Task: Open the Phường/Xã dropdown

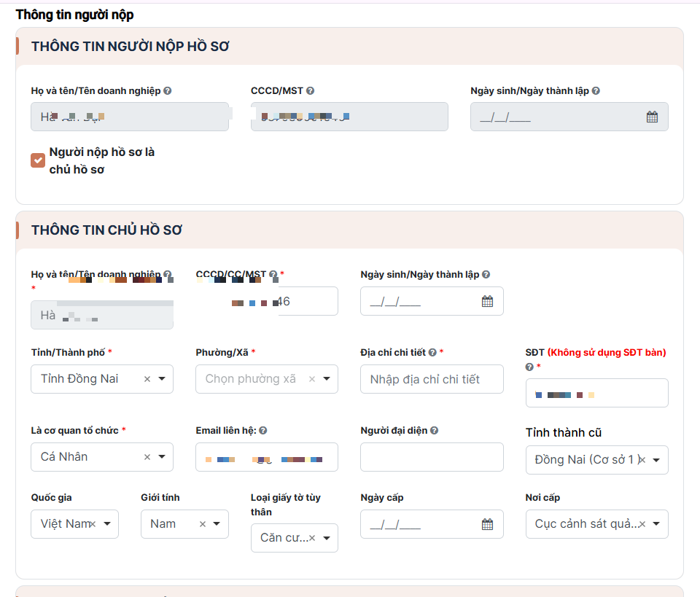Action: pos(327,379)
